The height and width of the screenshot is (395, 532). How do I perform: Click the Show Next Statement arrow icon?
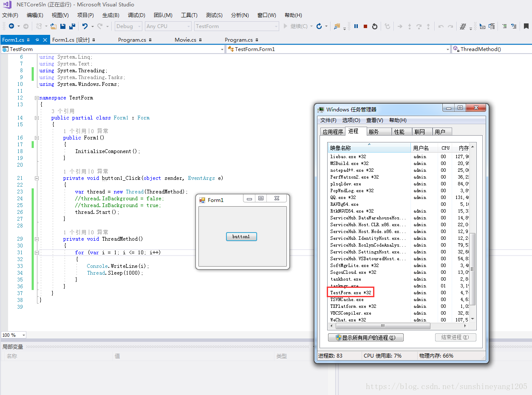400,26
